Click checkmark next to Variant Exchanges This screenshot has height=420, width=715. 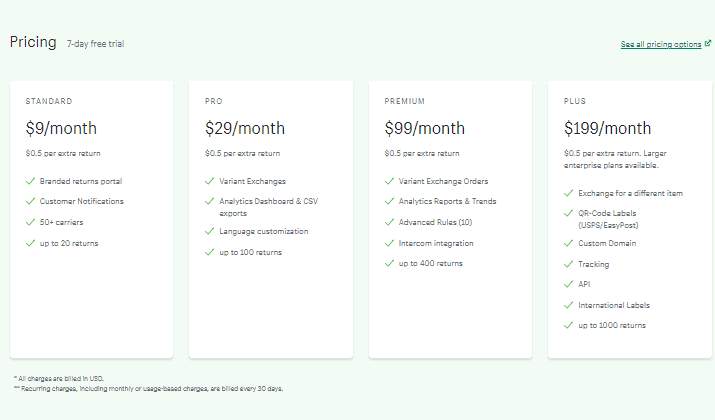210,181
